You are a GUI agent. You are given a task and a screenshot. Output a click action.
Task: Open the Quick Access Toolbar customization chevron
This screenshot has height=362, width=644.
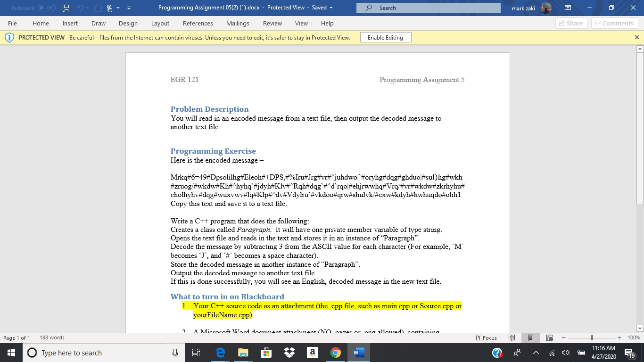128,8
